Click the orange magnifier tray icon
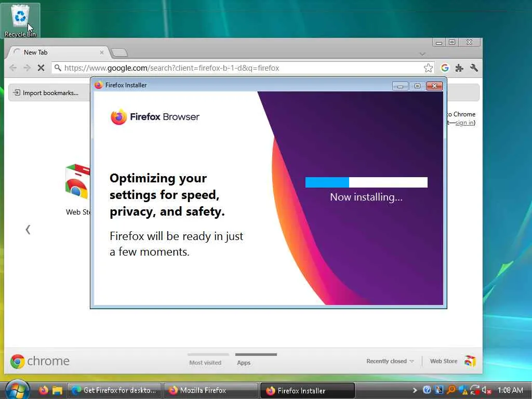This screenshot has width=532, height=399. [x=451, y=390]
